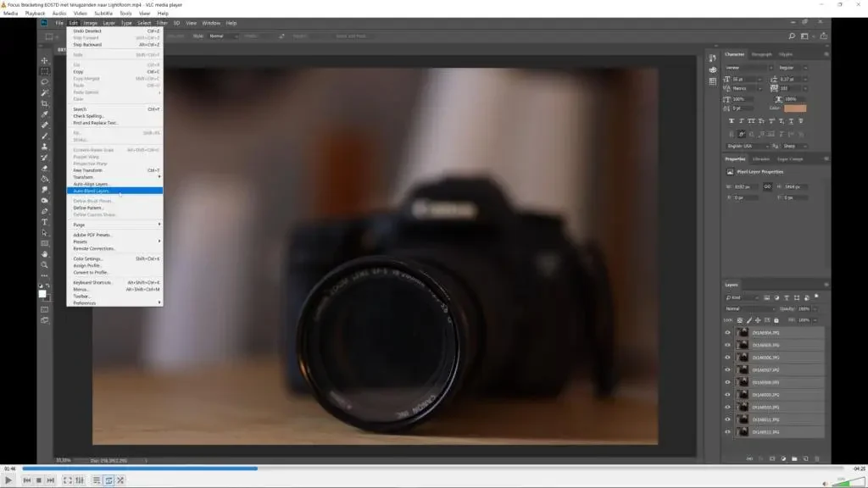
Task: Toggle visibility of the fifth layer
Action: pos(727,382)
